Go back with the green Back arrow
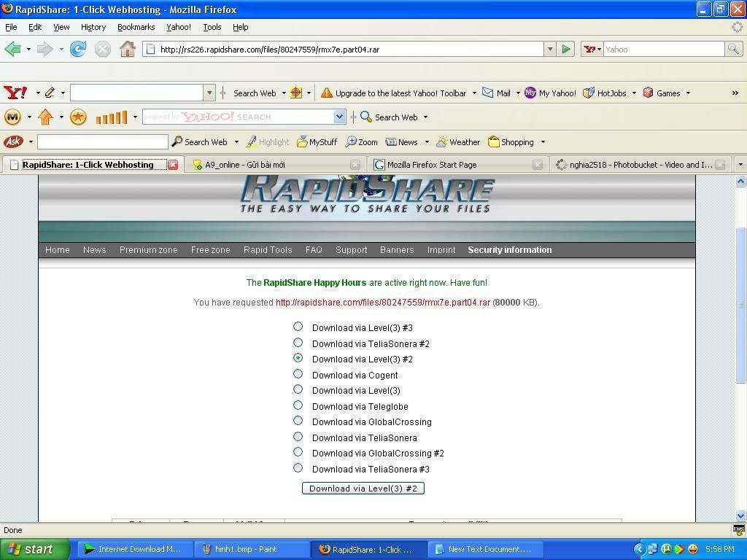Image resolution: width=747 pixels, height=560 pixels. pos(13,49)
